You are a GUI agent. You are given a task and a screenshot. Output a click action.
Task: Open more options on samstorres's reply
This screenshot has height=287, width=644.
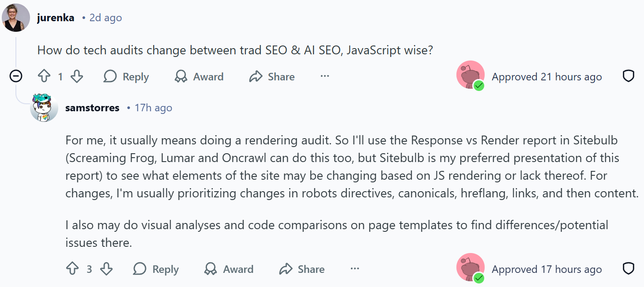click(x=355, y=268)
